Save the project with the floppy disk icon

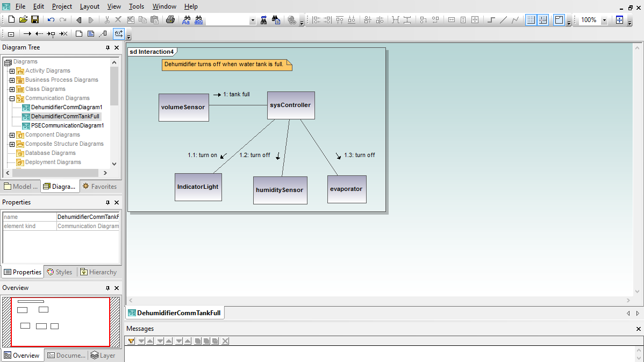[35, 20]
